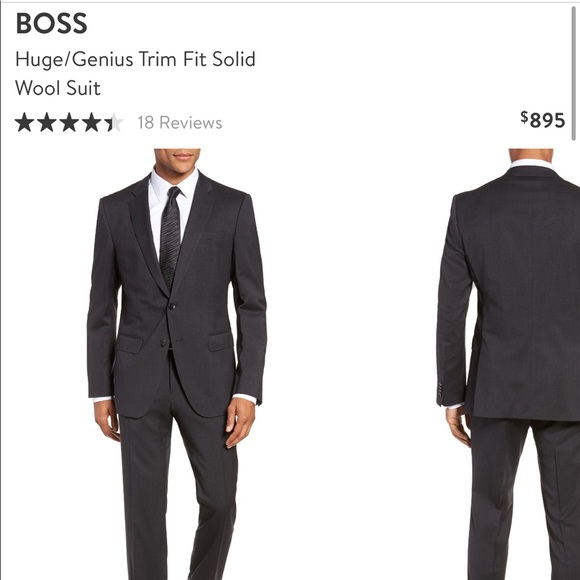Viewport: 580px width, 580px height.
Task: Click the Wool Suit title line
Action: click(x=58, y=88)
